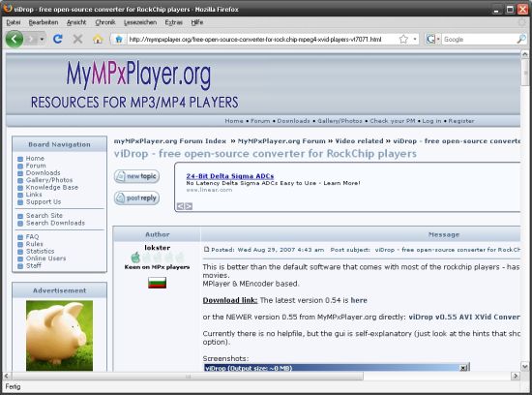Go back with the green Back arrow
The height and width of the screenshot is (395, 532).
(x=15, y=39)
